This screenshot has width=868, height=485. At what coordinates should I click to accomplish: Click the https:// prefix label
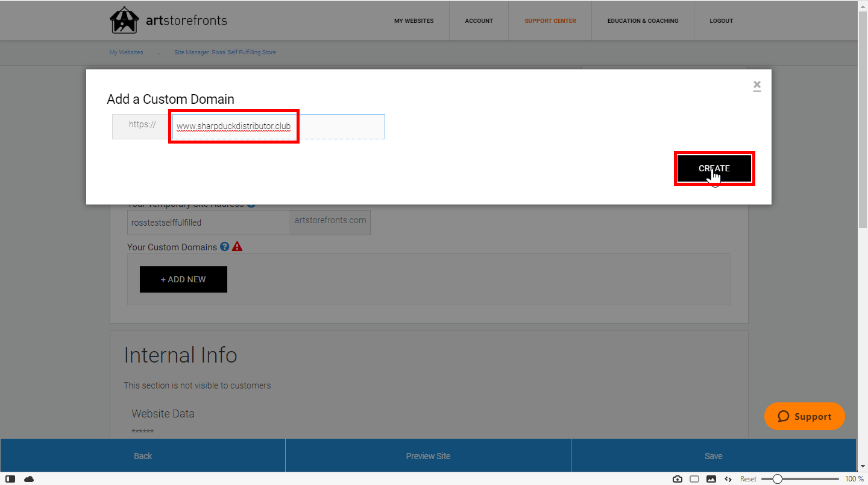(x=142, y=125)
